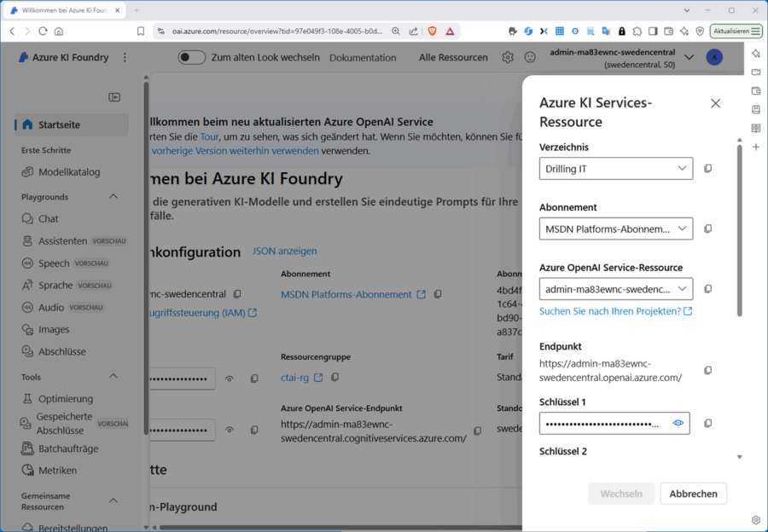
Task: Open the Verzeichnis dropdown Drilling IT
Action: pos(616,168)
